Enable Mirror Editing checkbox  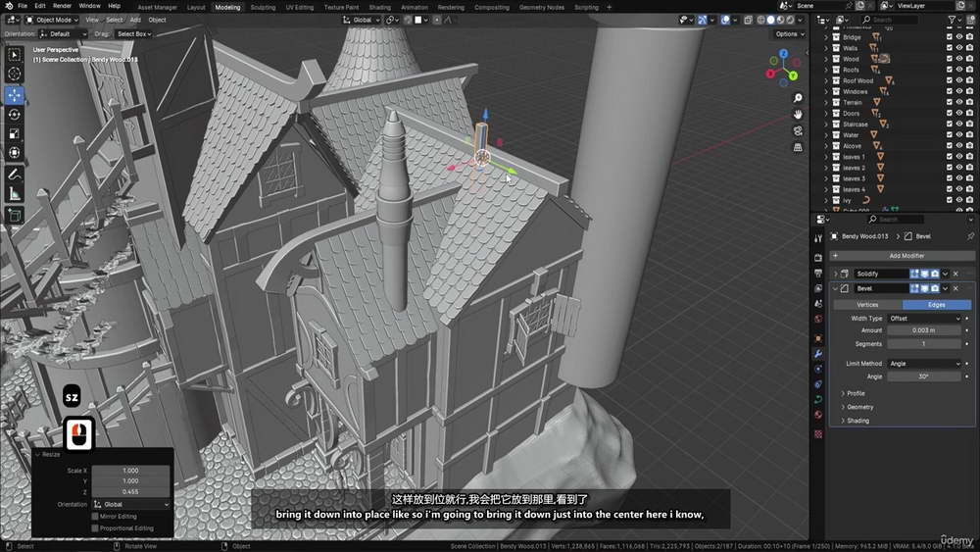point(95,517)
